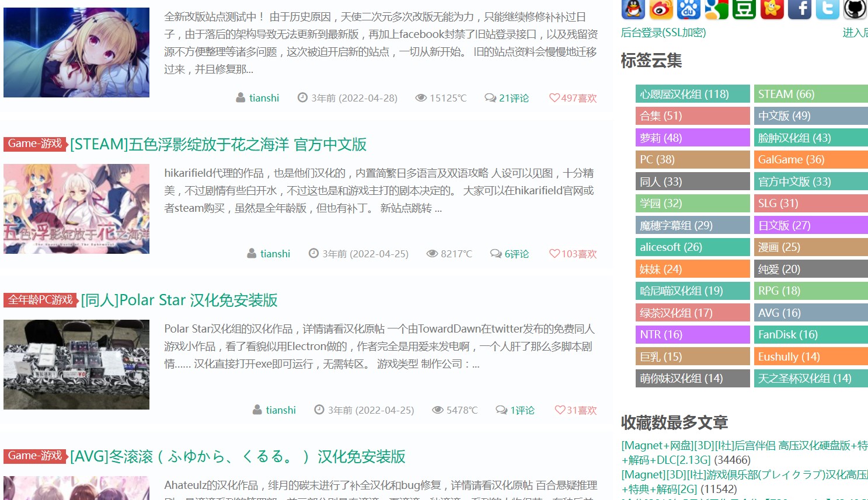Click the GitHub login icon
Screen dimensions: 868x500
tap(855, 9)
